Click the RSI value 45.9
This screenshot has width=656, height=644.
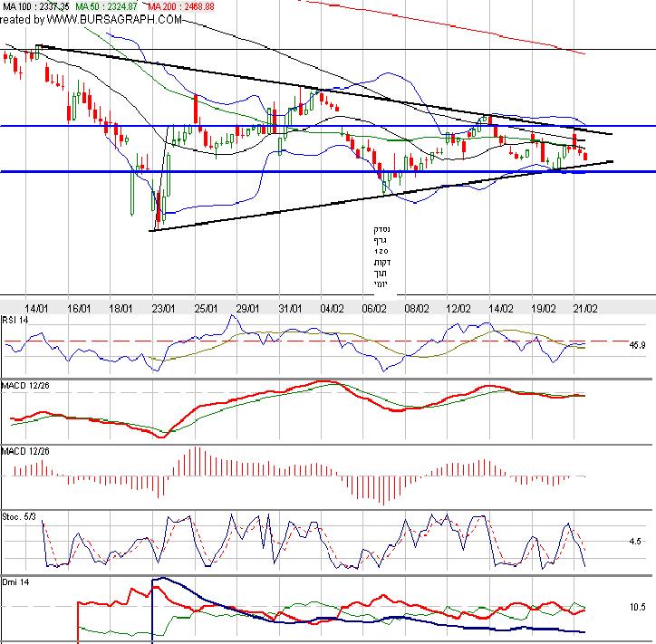[637, 345]
